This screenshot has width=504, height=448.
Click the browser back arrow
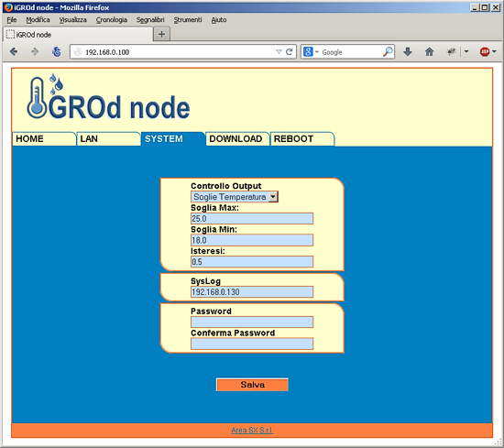(14, 51)
